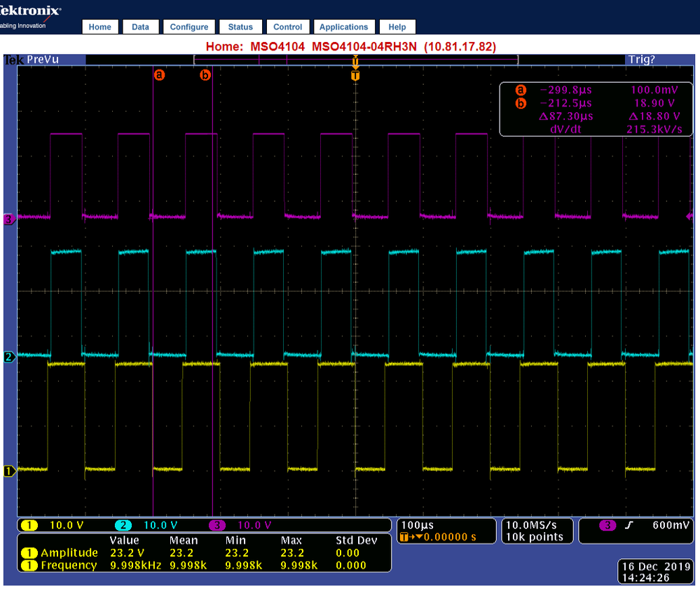Open the Applications page
The height and width of the screenshot is (589, 700).
pyautogui.click(x=343, y=27)
